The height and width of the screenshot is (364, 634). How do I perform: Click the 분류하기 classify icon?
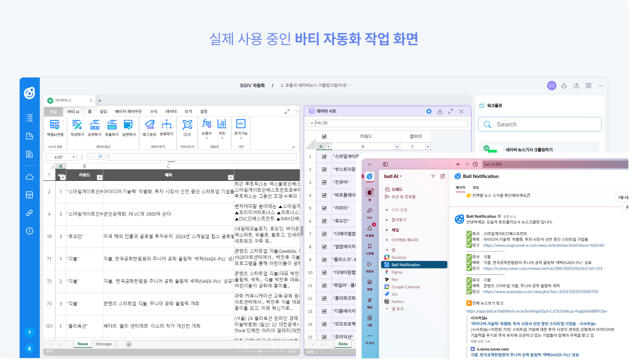click(x=167, y=128)
